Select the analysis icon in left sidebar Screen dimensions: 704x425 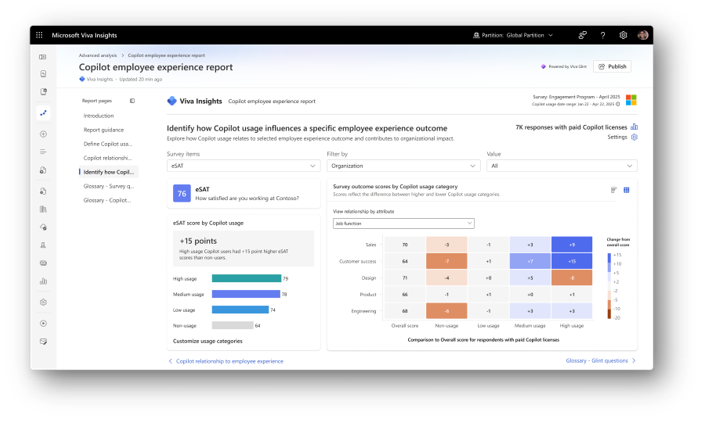click(x=43, y=113)
